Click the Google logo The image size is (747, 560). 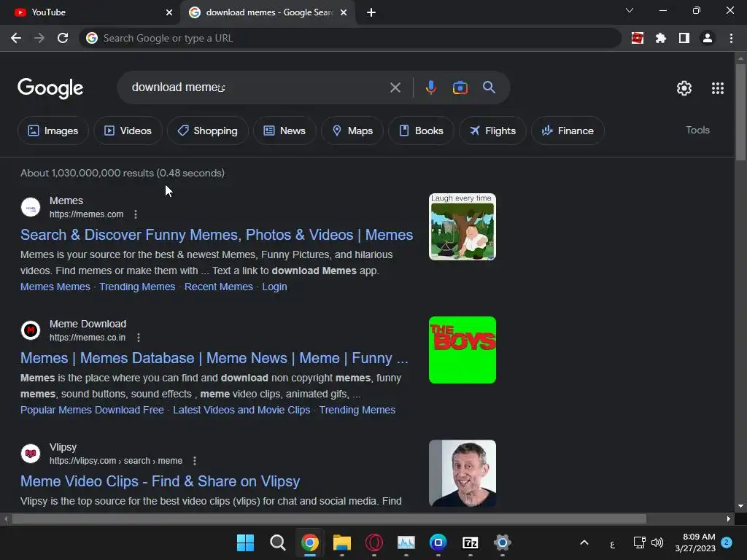[50, 88]
